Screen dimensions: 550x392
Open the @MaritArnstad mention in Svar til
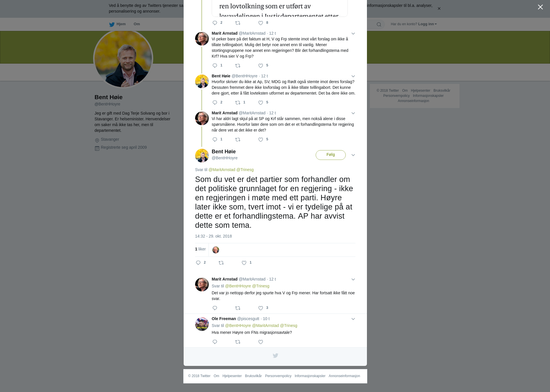click(x=222, y=170)
